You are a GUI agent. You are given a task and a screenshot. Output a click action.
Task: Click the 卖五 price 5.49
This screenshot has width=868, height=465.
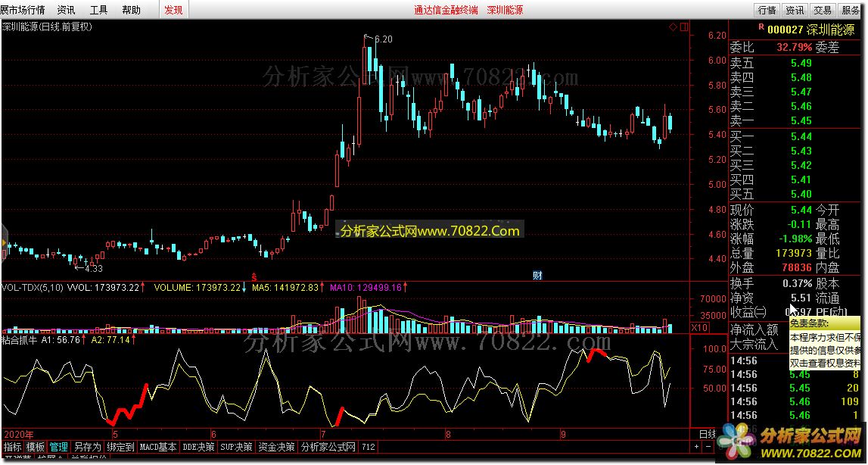801,63
